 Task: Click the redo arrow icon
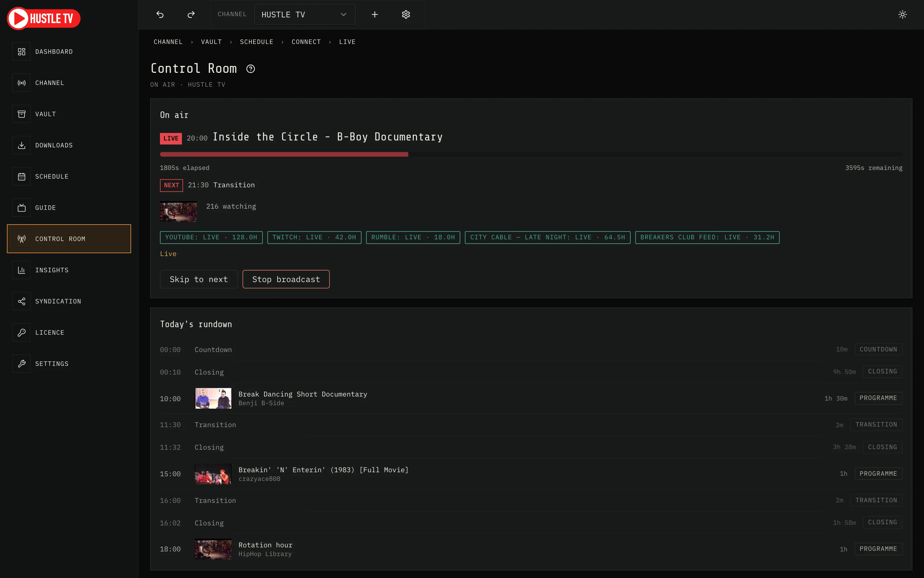pyautogui.click(x=191, y=14)
